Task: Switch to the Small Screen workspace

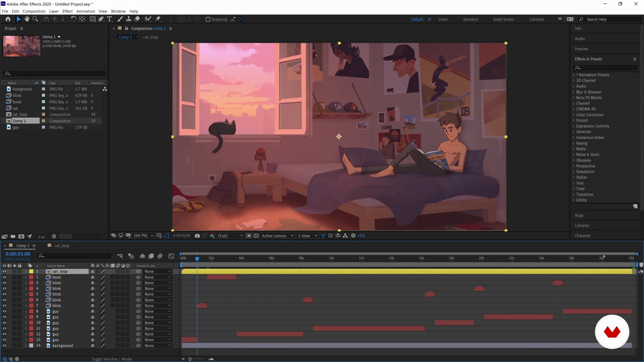Action: click(503, 19)
